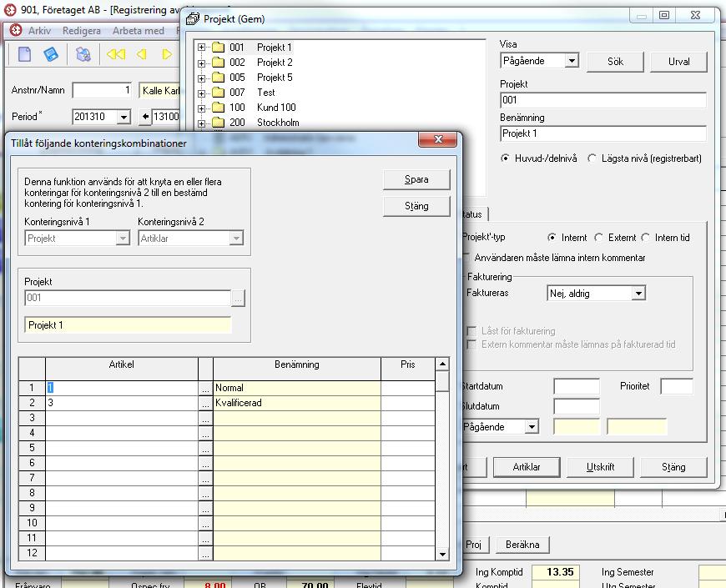Expand the 001 Projekt 1 tree node
Viewport: 726px width, 588px height.
coord(201,48)
